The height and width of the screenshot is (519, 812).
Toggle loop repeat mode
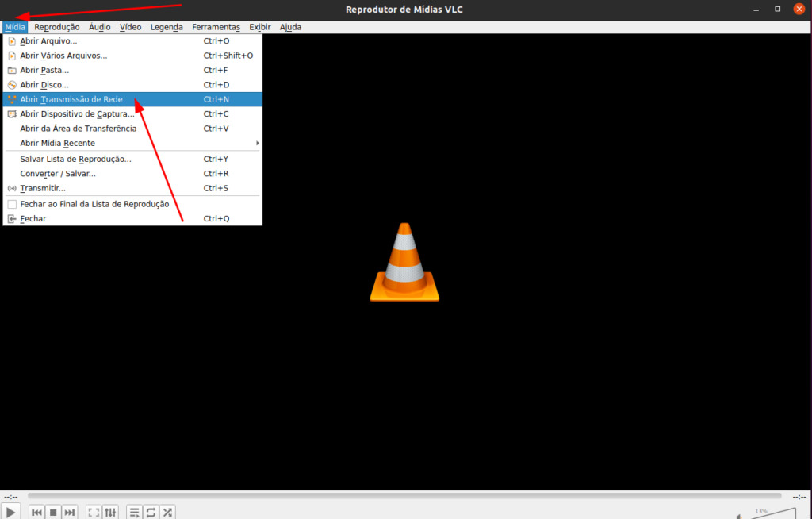click(x=151, y=513)
